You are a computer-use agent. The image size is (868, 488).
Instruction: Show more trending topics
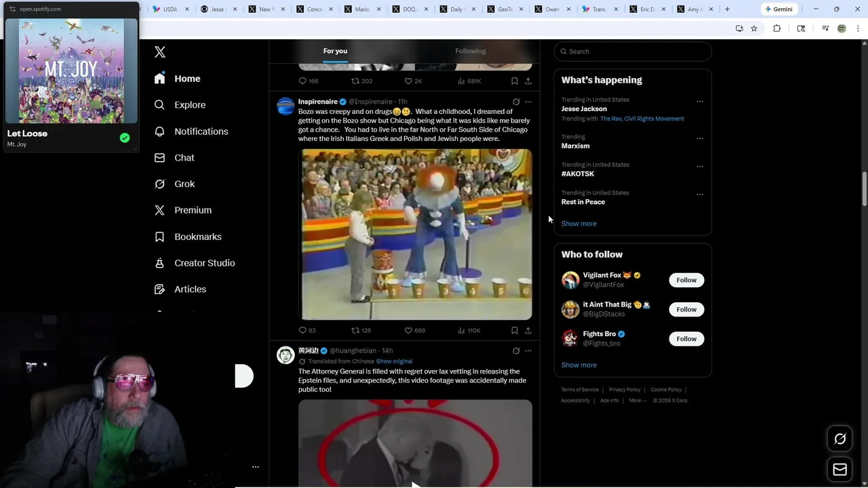pos(578,224)
